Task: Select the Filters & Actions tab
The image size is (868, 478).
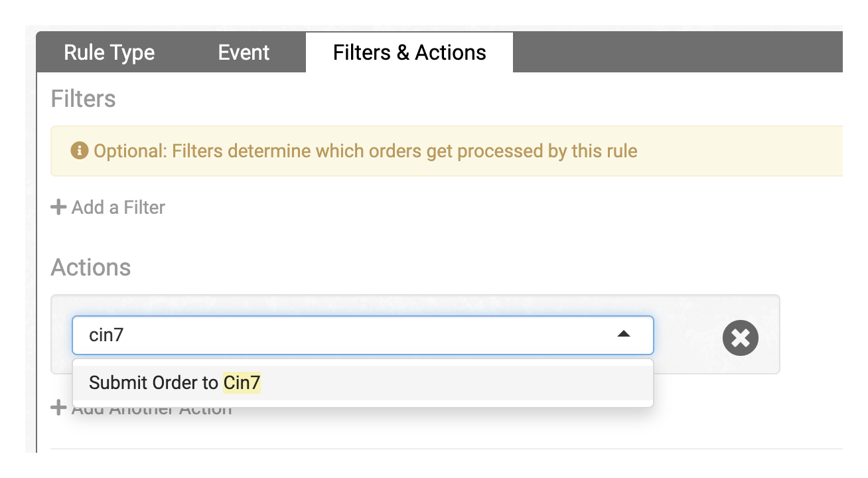Action: (x=409, y=52)
